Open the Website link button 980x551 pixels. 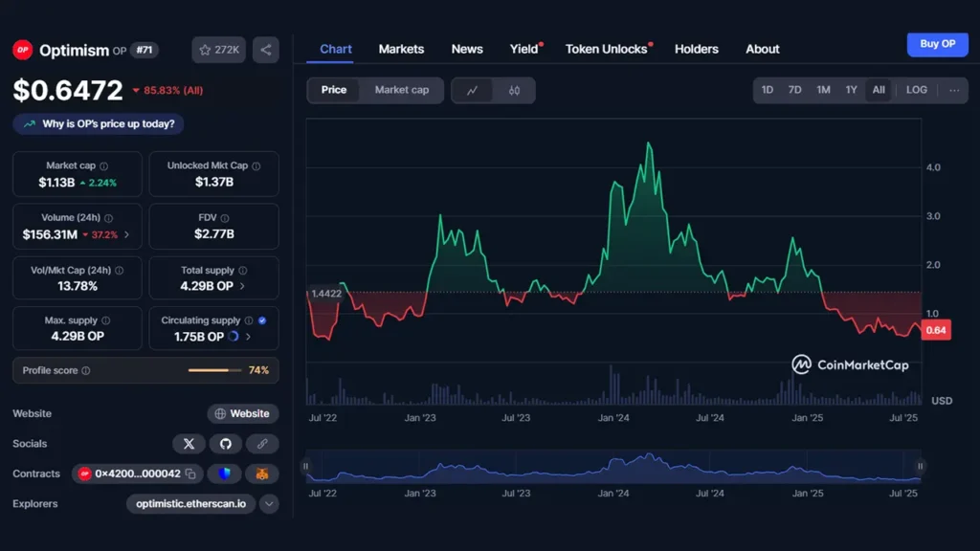coord(242,413)
